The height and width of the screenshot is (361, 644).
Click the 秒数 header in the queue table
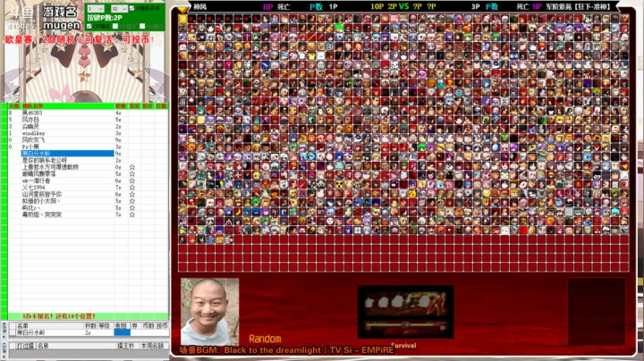pyautogui.click(x=121, y=105)
